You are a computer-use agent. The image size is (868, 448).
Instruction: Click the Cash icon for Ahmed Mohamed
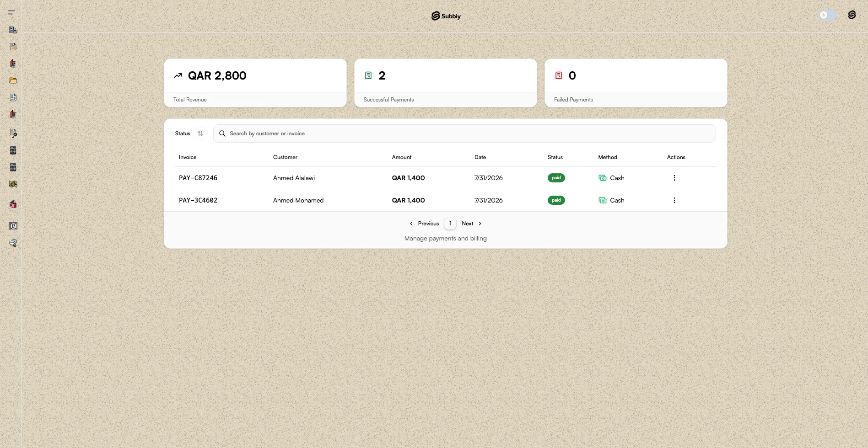tap(603, 200)
